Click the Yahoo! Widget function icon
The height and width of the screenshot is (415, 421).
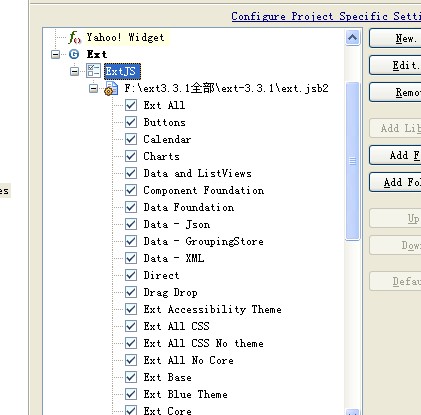(x=74, y=37)
